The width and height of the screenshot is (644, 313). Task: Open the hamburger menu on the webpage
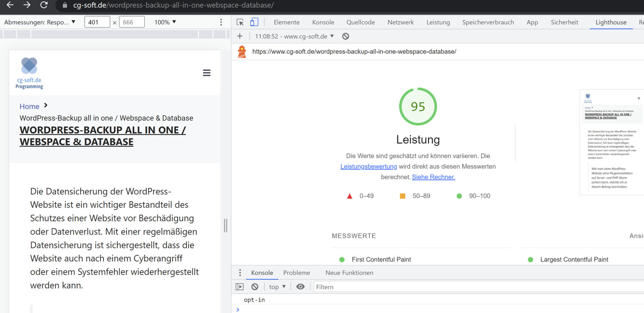coord(207,73)
